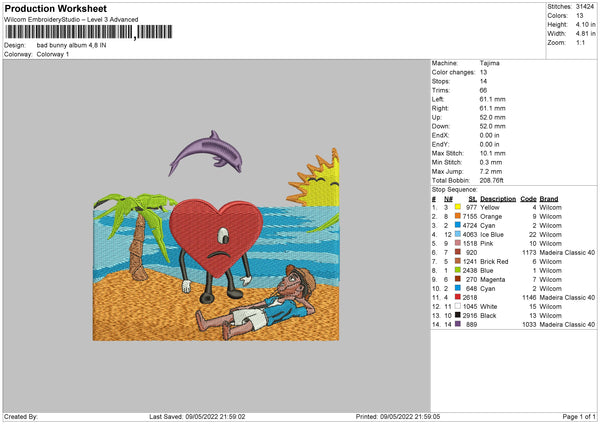Screen dimensions: 600x424
Task: Select the 'Colorway 1' value
Action: click(x=53, y=54)
